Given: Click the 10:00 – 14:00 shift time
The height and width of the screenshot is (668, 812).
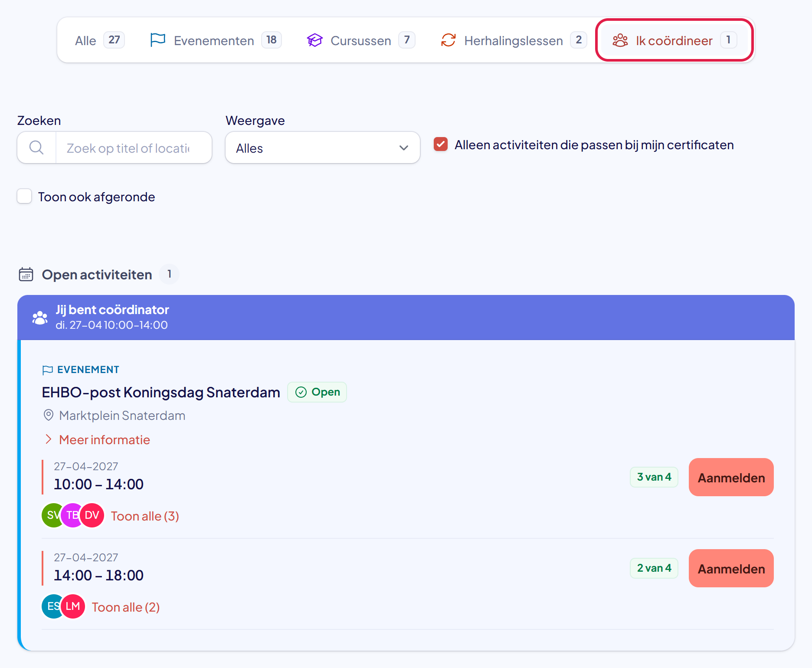Looking at the screenshot, I should point(98,484).
